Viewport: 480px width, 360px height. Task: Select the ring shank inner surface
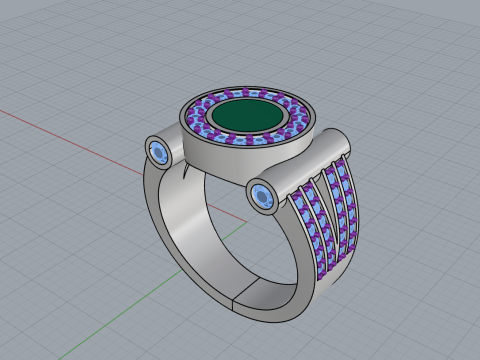pyautogui.click(x=197, y=227)
